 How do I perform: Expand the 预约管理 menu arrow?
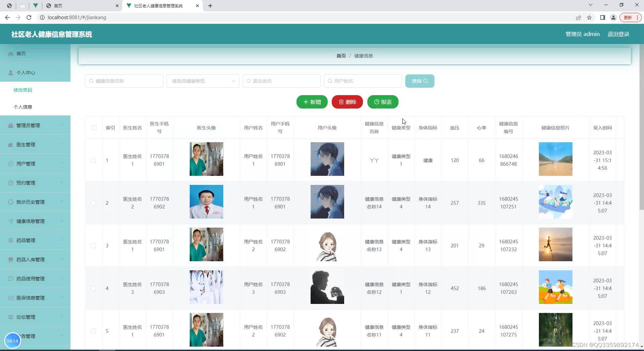62,183
